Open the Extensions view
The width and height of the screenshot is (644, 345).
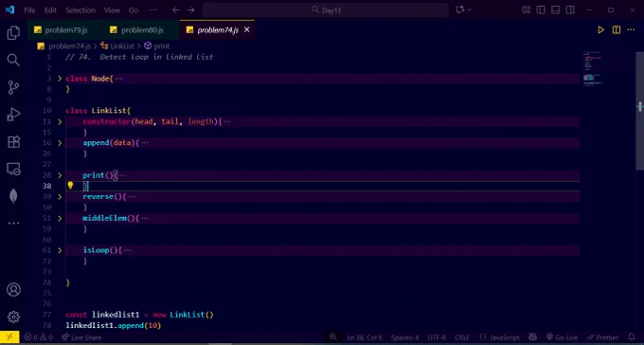[x=13, y=142]
